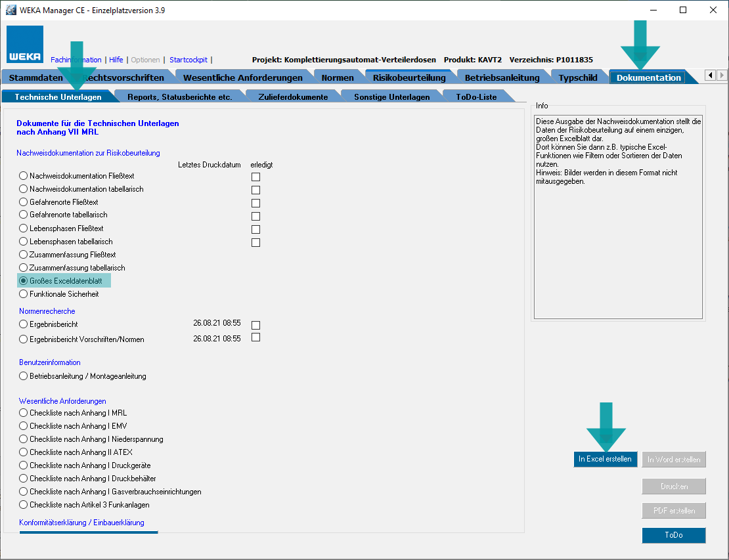
Task: Toggle erledigt checkbox for Lebensphasen tabellarisch
Action: tap(256, 242)
